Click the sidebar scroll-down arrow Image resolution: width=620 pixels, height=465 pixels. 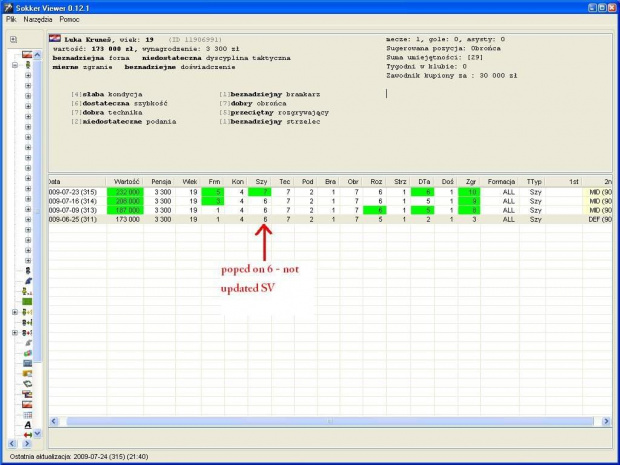pos(39,434)
